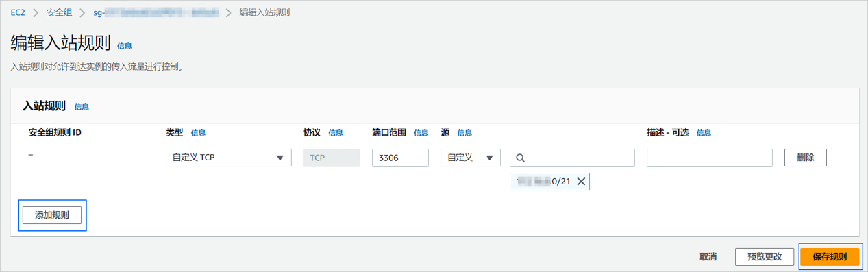Click the 预览更改 button

coord(764,257)
